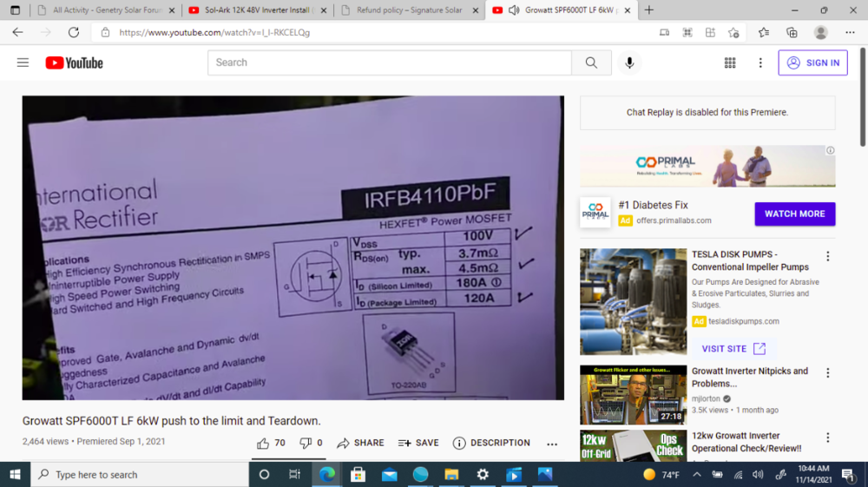Visit the Tesla Disk Pumps site
Viewport: 868px width, 487px height.
pos(733,349)
